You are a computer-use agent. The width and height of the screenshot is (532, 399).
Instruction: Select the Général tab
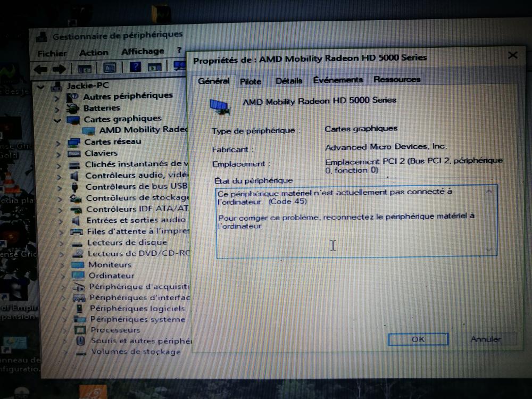point(214,81)
